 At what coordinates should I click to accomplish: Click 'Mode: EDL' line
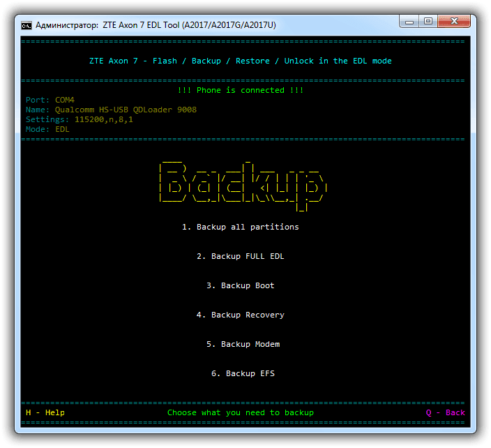[x=47, y=129]
